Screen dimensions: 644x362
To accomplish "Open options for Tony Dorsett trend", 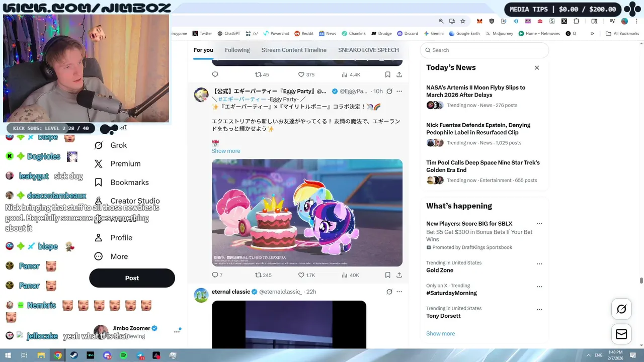I will pos(539,309).
